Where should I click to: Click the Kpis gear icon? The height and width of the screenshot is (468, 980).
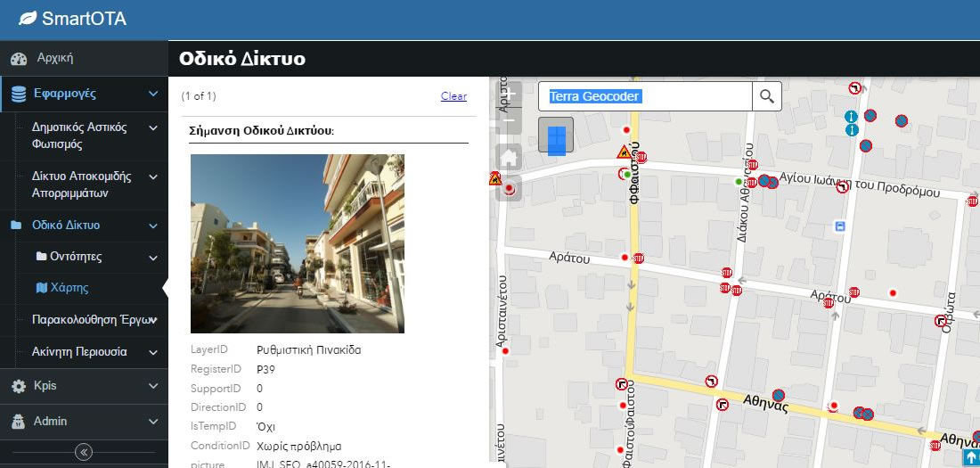click(x=19, y=386)
